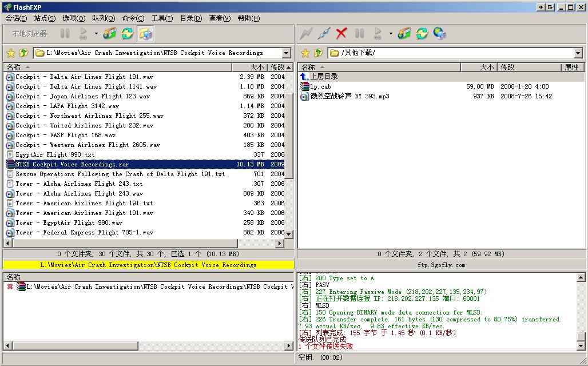Click the lightning bolt connect icon
Screen dimensions: 588x366
pos(306,34)
